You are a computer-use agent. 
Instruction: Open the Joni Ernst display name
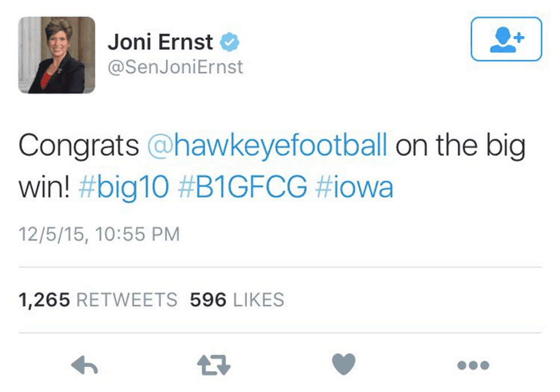[160, 42]
